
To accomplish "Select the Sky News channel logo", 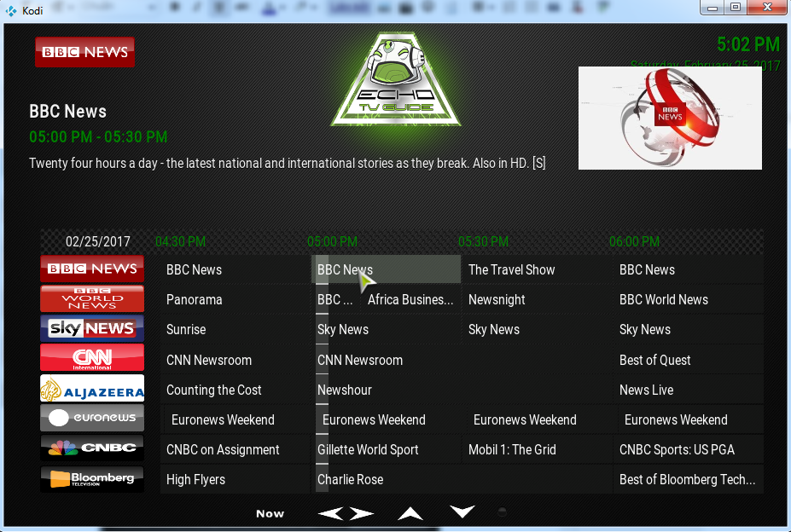I will click(x=92, y=328).
